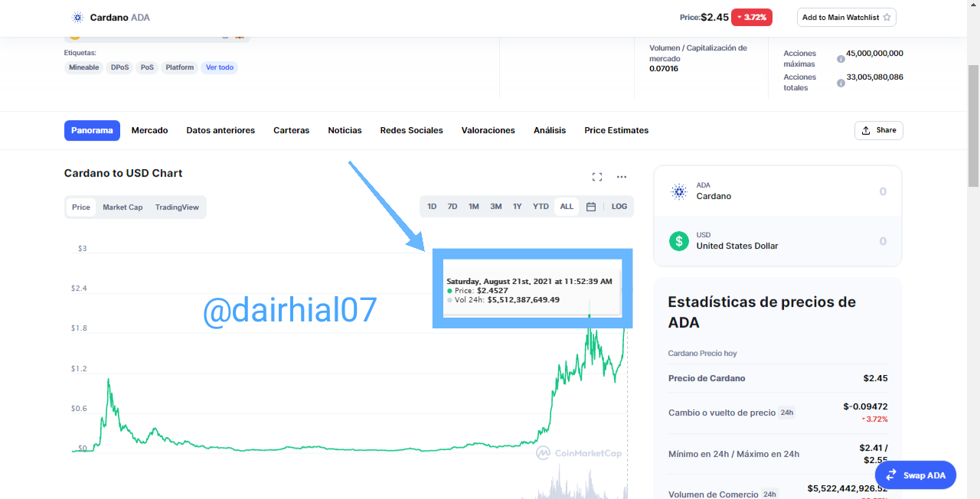Click the DPoS tag
The image size is (980, 499).
(x=120, y=67)
